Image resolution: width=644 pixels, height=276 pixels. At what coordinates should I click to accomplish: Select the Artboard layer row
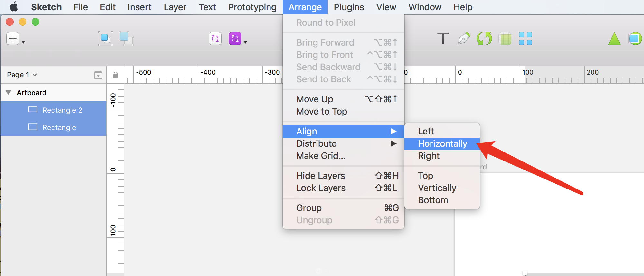[53, 93]
